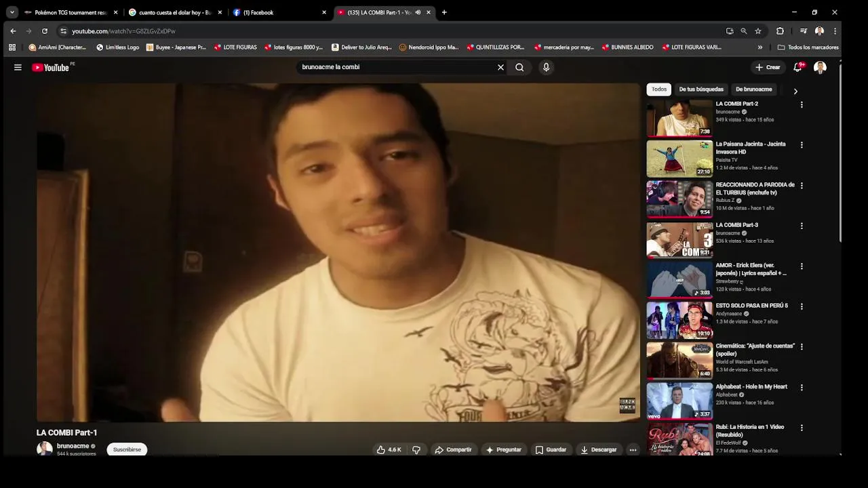Click the address bar URL
The image size is (868, 488).
coord(123,31)
